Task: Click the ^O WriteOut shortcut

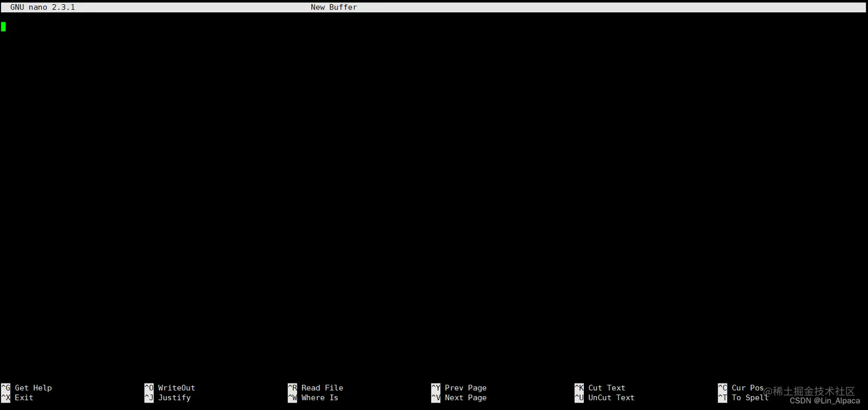Action: pos(170,388)
